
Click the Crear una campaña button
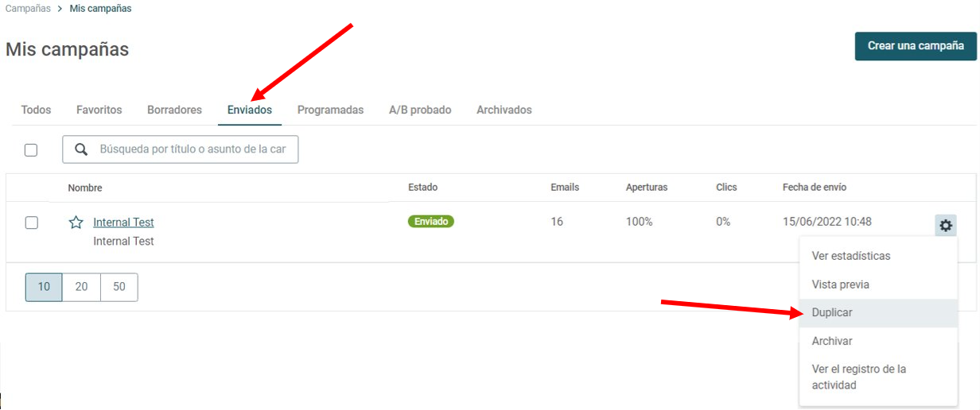pos(916,46)
